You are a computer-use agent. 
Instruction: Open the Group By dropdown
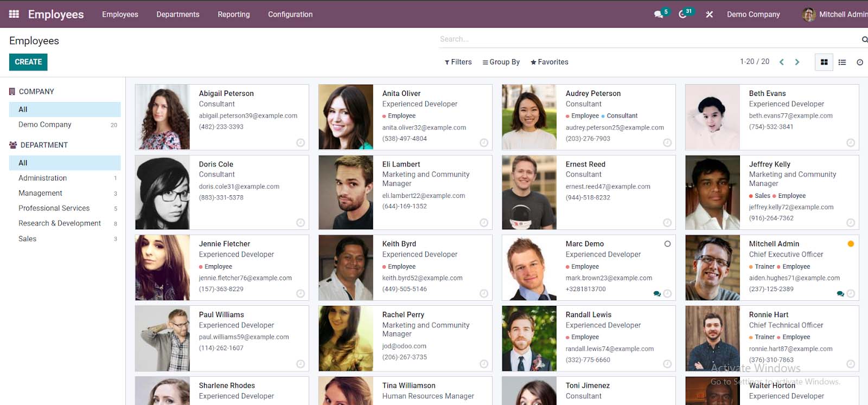pos(501,62)
